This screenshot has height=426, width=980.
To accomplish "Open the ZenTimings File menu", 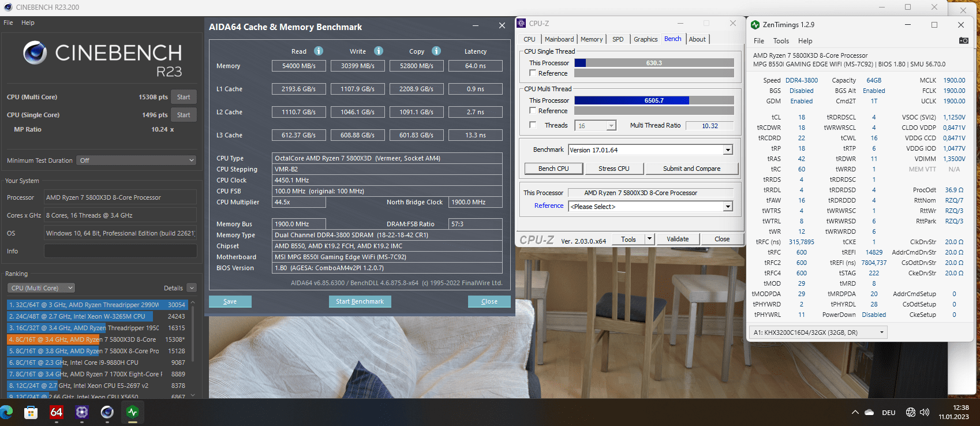I will coord(759,41).
